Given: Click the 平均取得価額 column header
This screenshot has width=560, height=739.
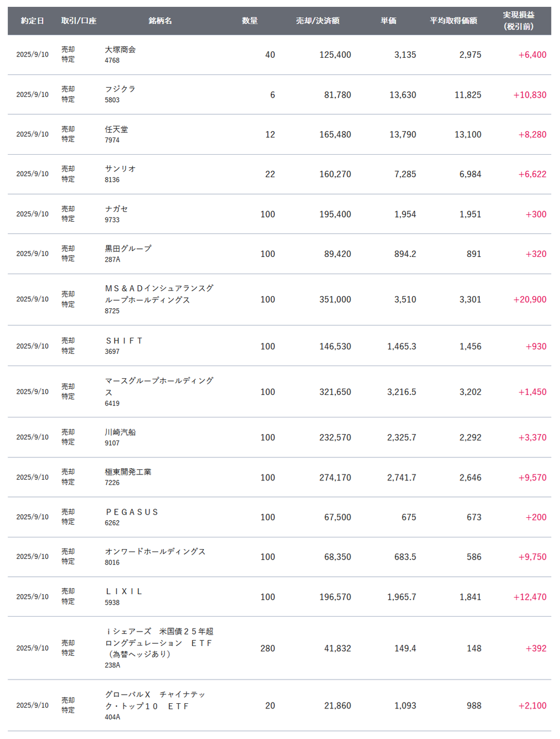Looking at the screenshot, I should point(453,21).
